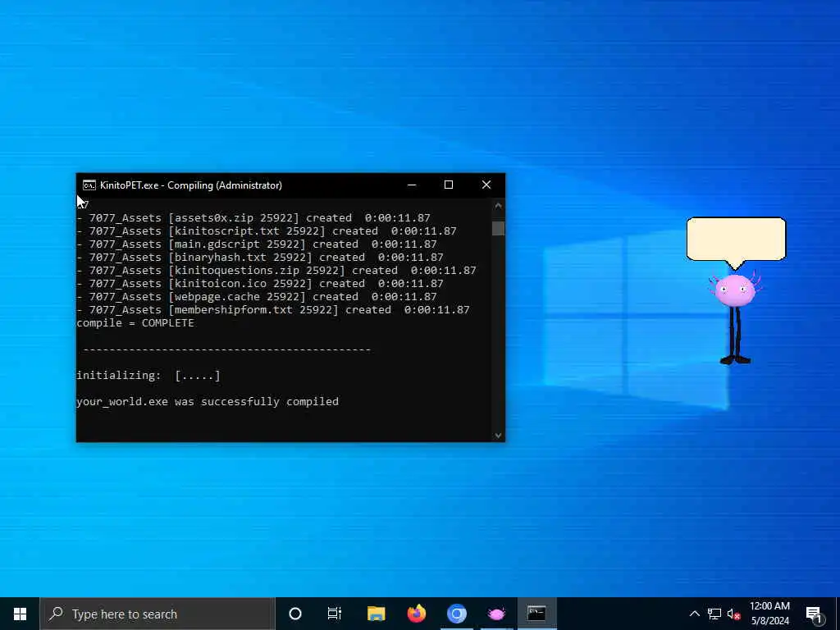Click the kinitoscript.txt created line
The image size is (840, 630).
(x=267, y=231)
